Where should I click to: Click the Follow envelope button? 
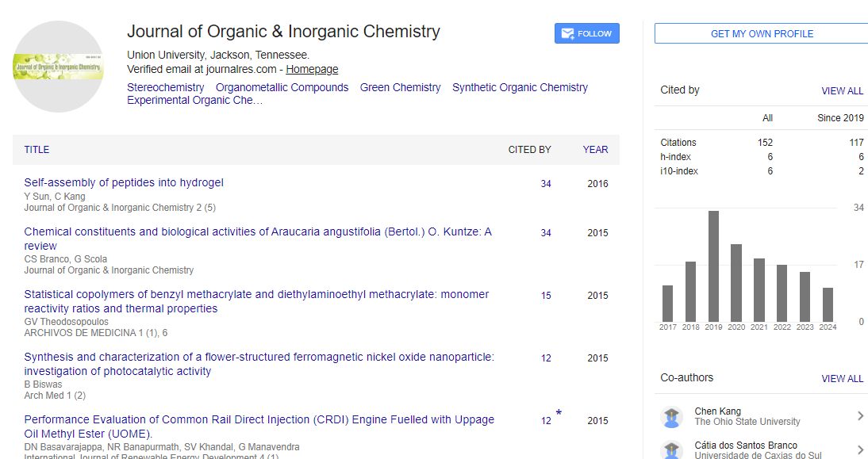586,33
